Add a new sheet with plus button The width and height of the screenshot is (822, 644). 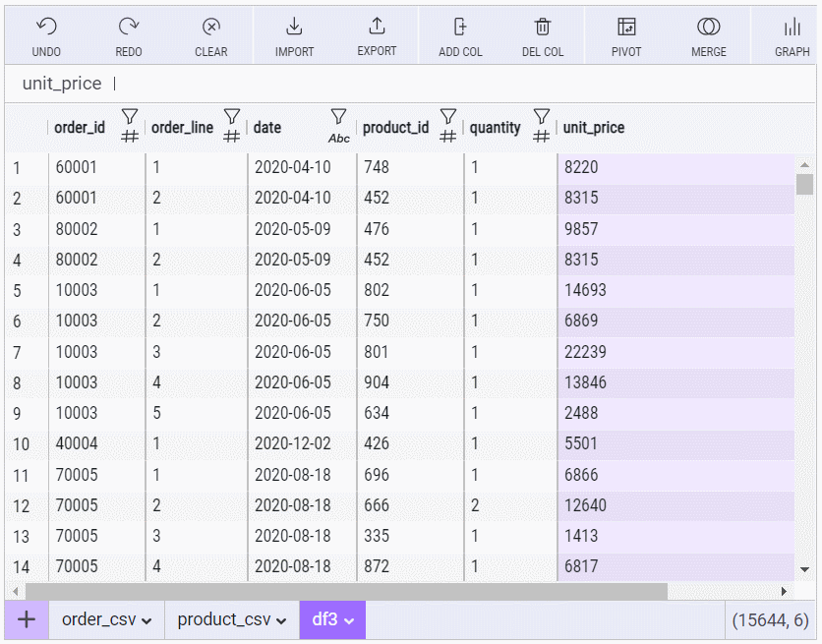point(27,619)
